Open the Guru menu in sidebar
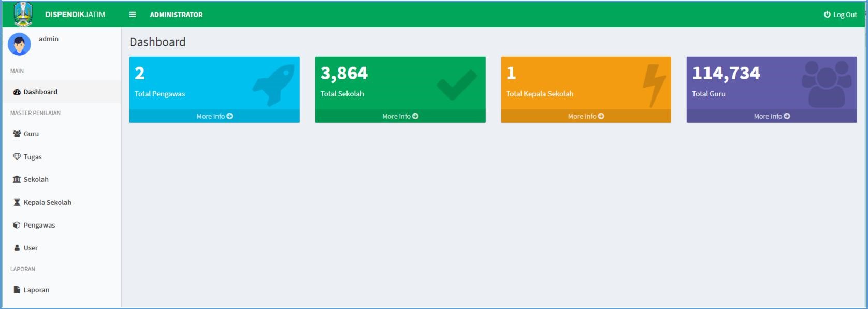 tap(31, 134)
